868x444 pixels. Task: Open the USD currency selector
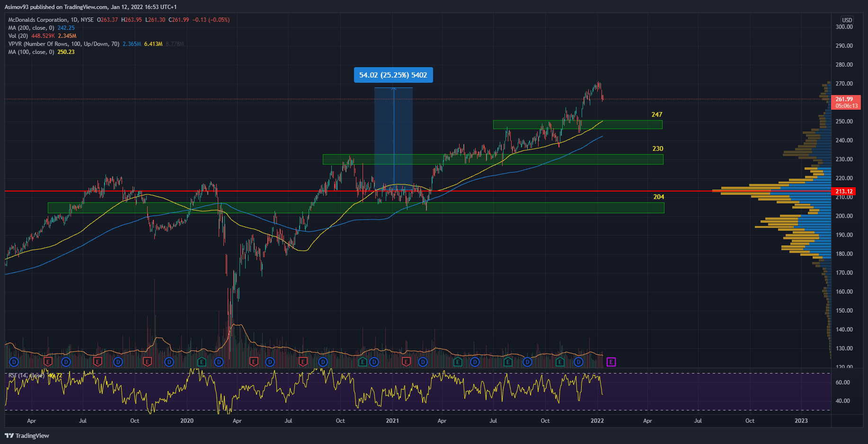847,20
